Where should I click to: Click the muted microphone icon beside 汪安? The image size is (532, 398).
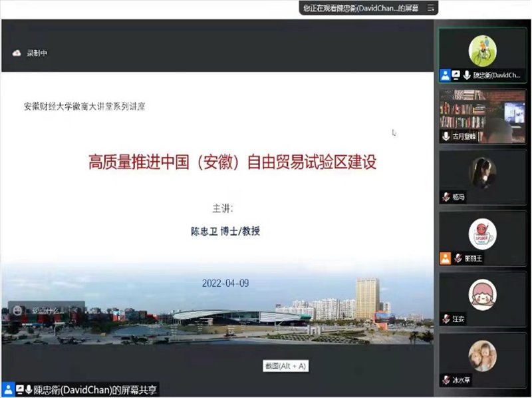[x=446, y=319]
